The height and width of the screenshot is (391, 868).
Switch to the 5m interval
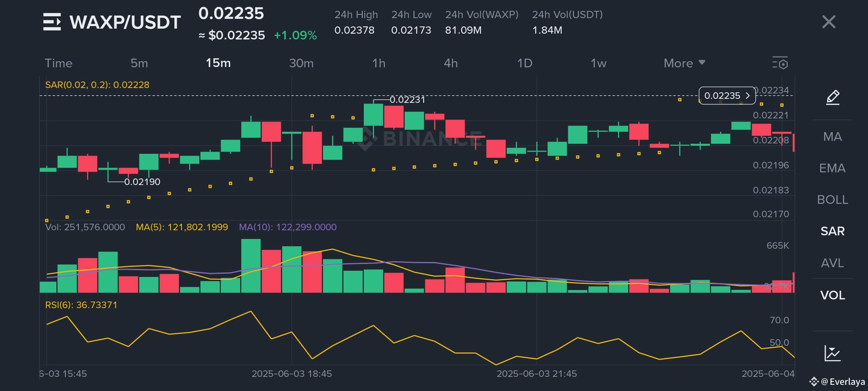click(x=139, y=63)
